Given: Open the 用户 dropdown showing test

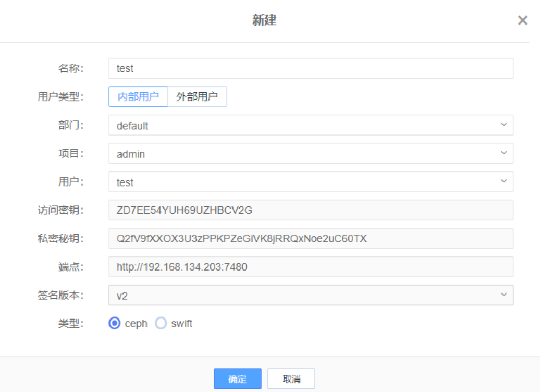Looking at the screenshot, I should tap(311, 181).
